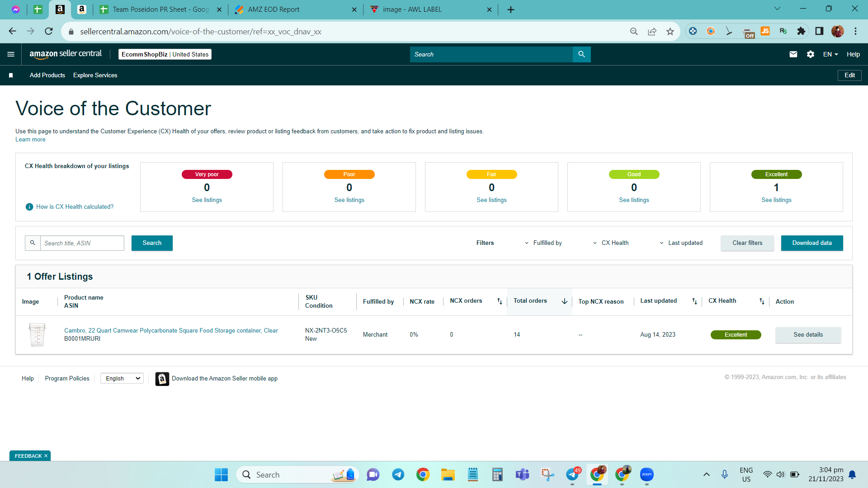This screenshot has width=868, height=488.
Task: Open the browser extensions puzzle icon
Action: [x=801, y=31]
